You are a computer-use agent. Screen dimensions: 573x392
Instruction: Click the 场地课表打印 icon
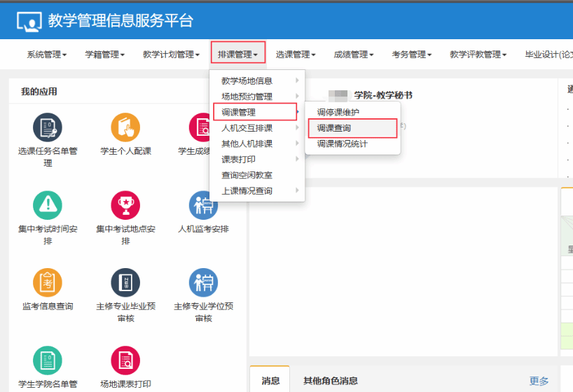pyautogui.click(x=125, y=360)
